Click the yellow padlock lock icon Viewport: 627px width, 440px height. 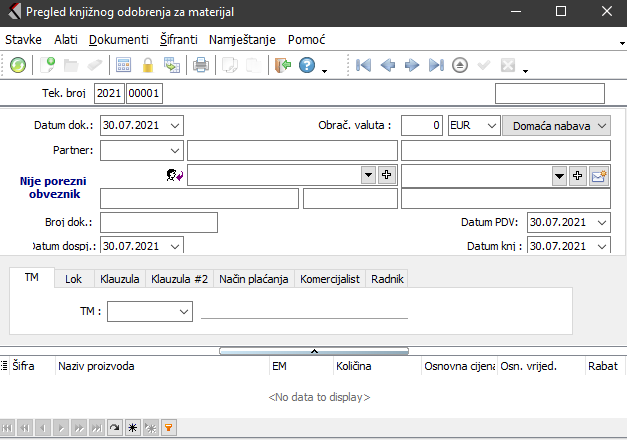click(x=148, y=65)
